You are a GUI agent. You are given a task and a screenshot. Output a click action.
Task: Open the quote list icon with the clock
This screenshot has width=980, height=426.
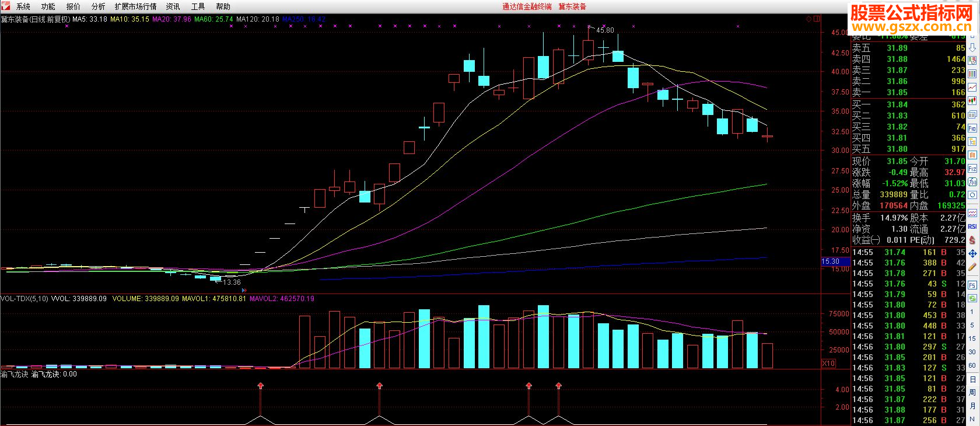[x=972, y=61]
